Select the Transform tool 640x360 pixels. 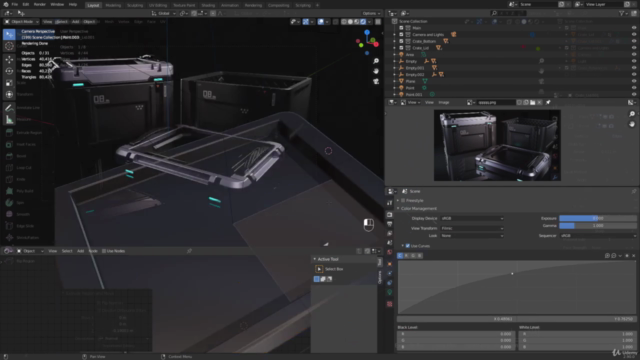(x=9, y=94)
